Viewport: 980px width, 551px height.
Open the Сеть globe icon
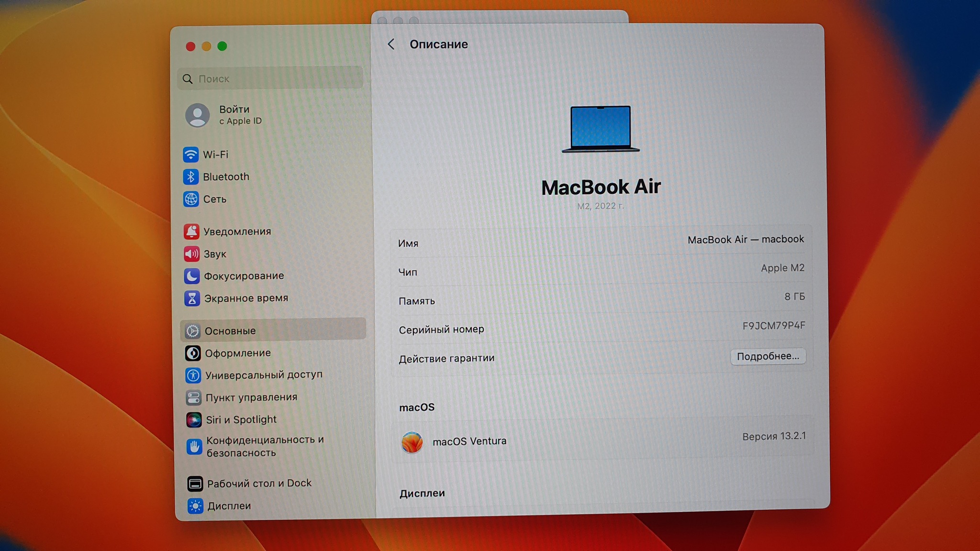click(x=191, y=199)
